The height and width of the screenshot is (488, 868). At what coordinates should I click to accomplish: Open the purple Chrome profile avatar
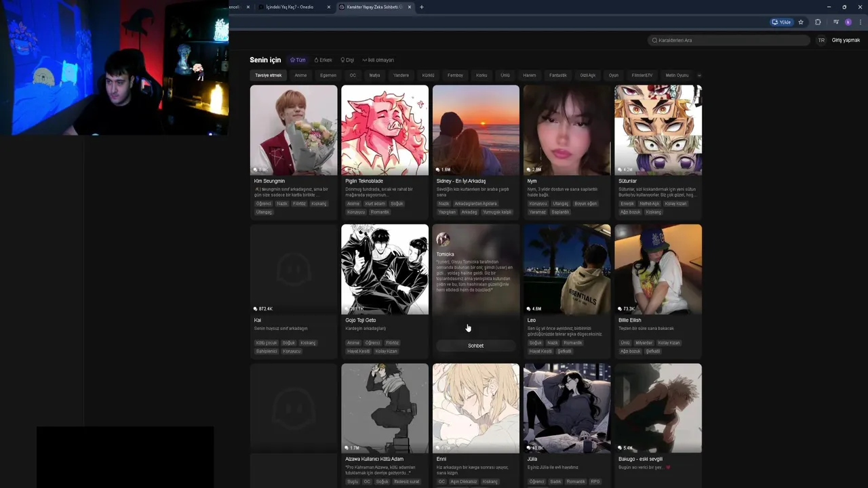point(848,22)
